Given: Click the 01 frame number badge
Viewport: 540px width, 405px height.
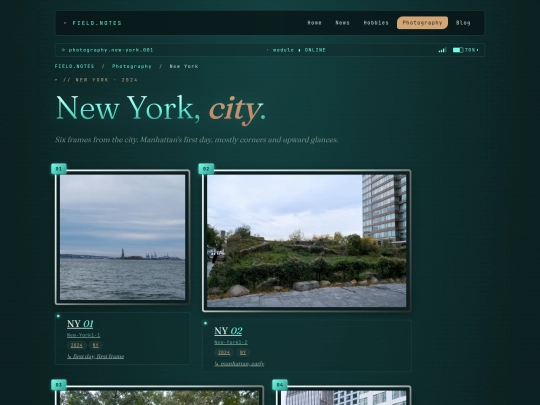Looking at the screenshot, I should pyautogui.click(x=59, y=169).
